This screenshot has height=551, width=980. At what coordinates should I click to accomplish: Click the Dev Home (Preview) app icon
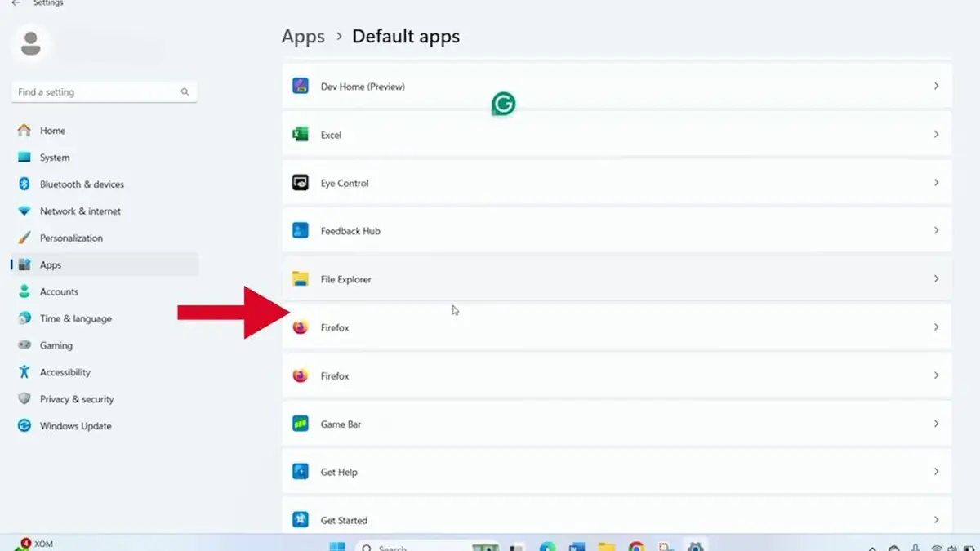pyautogui.click(x=301, y=86)
